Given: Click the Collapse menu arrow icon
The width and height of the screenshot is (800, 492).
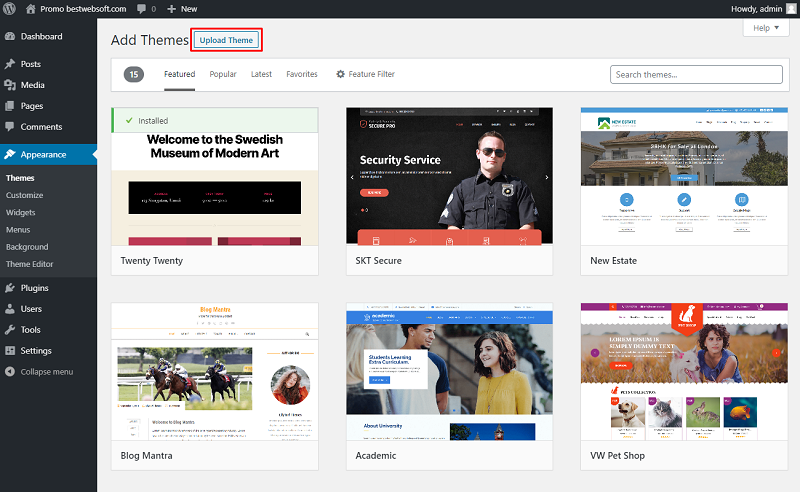Looking at the screenshot, I should pos(10,372).
